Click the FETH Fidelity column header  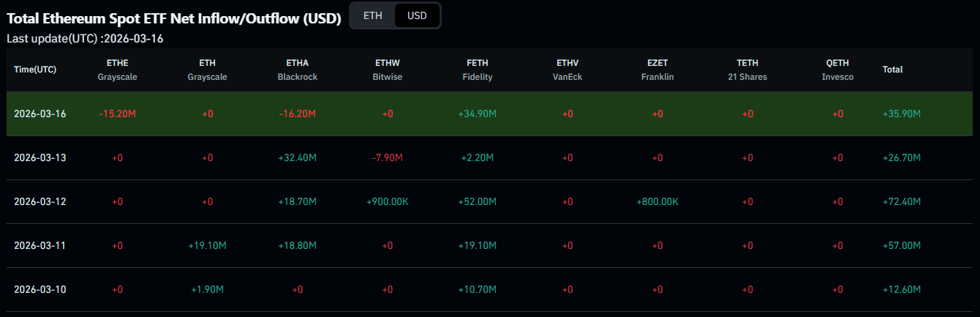coord(478,70)
